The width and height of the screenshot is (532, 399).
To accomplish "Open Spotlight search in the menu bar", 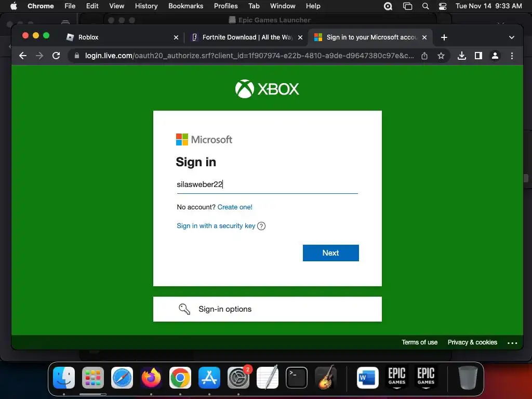I will (x=425, y=6).
